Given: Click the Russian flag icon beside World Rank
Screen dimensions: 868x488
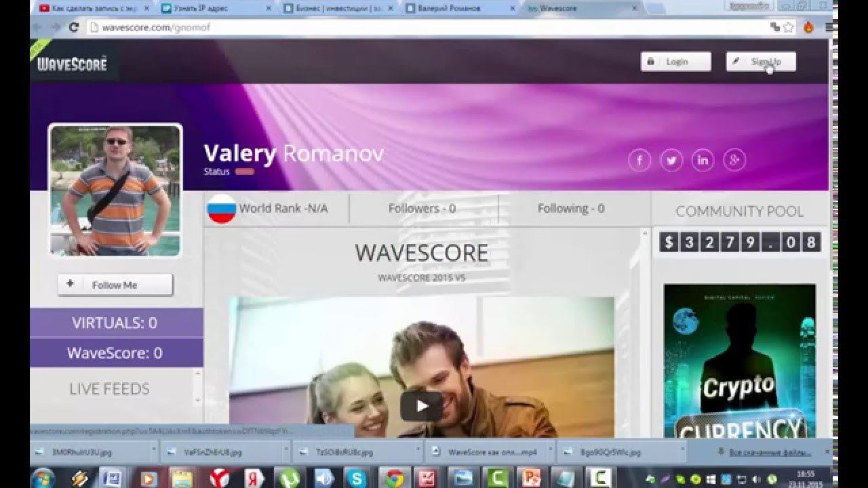Looking at the screenshot, I should pyautogui.click(x=221, y=208).
